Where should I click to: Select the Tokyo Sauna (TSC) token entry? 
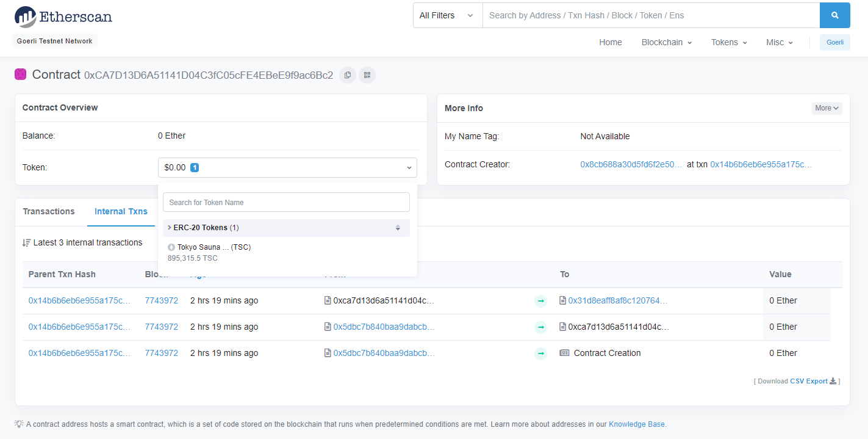point(287,253)
